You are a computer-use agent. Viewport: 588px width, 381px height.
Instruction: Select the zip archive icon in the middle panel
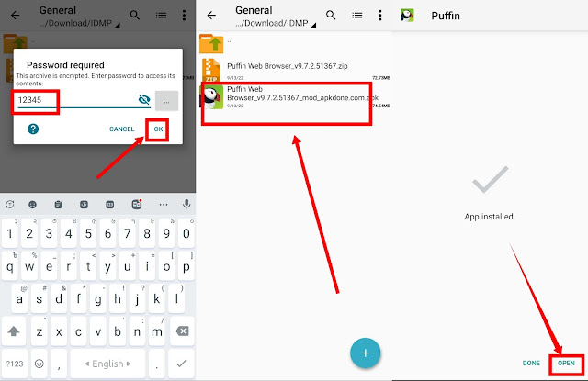click(211, 70)
